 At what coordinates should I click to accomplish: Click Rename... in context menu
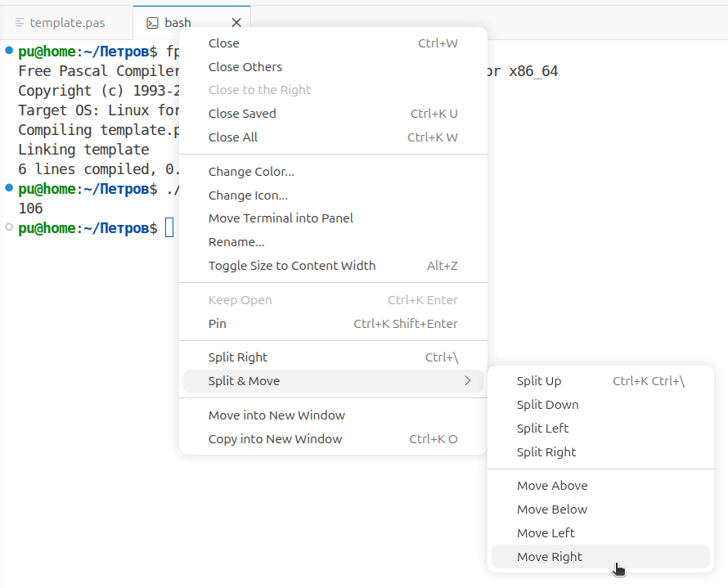tap(236, 242)
